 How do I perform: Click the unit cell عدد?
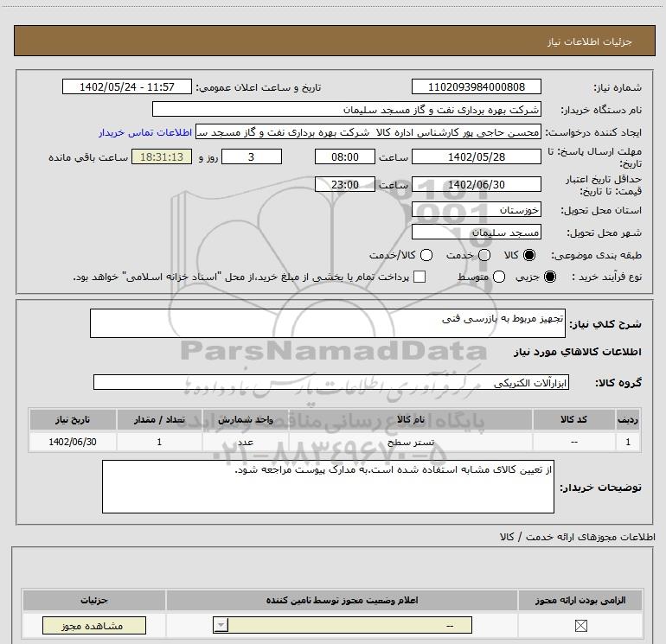[x=246, y=442]
